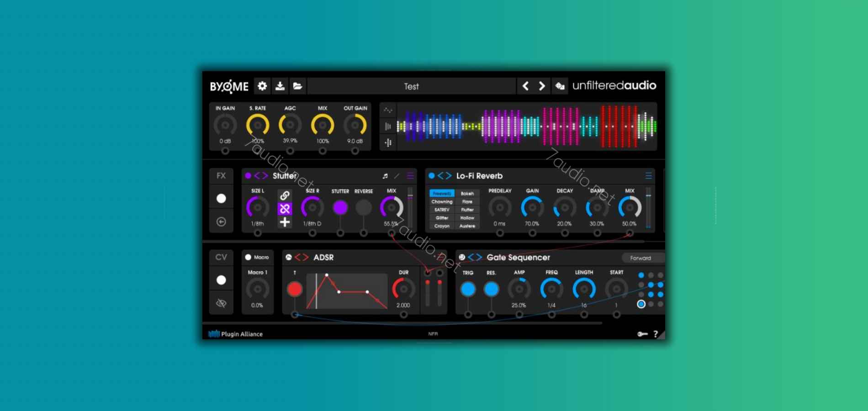This screenshot has height=411, width=868.
Task: Select the Flare reverb algorithm
Action: point(467,201)
